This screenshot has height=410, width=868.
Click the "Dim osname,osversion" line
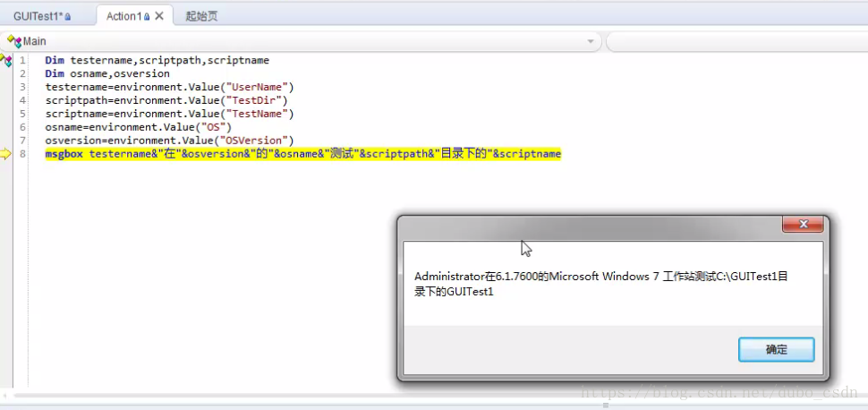click(x=107, y=73)
